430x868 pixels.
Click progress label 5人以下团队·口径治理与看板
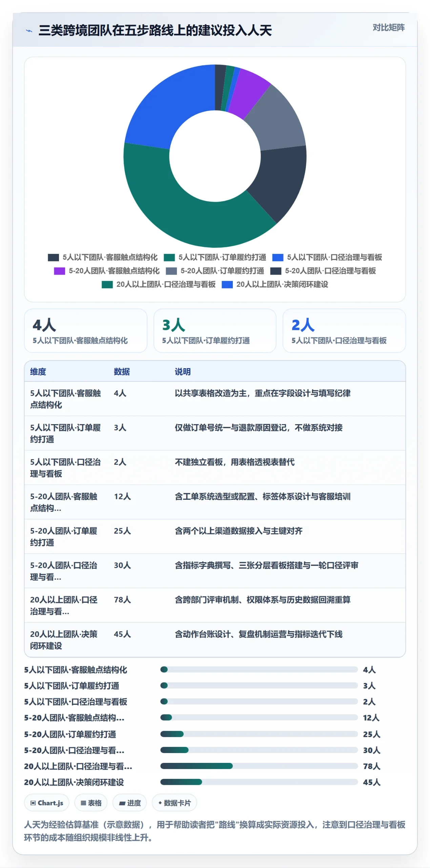[x=76, y=702]
